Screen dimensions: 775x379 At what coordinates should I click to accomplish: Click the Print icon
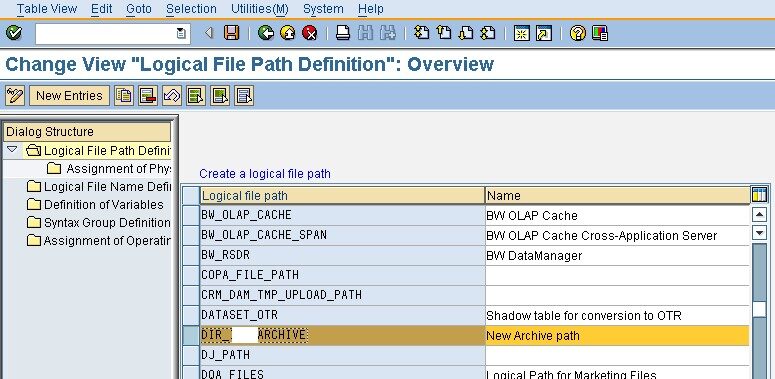coord(343,33)
